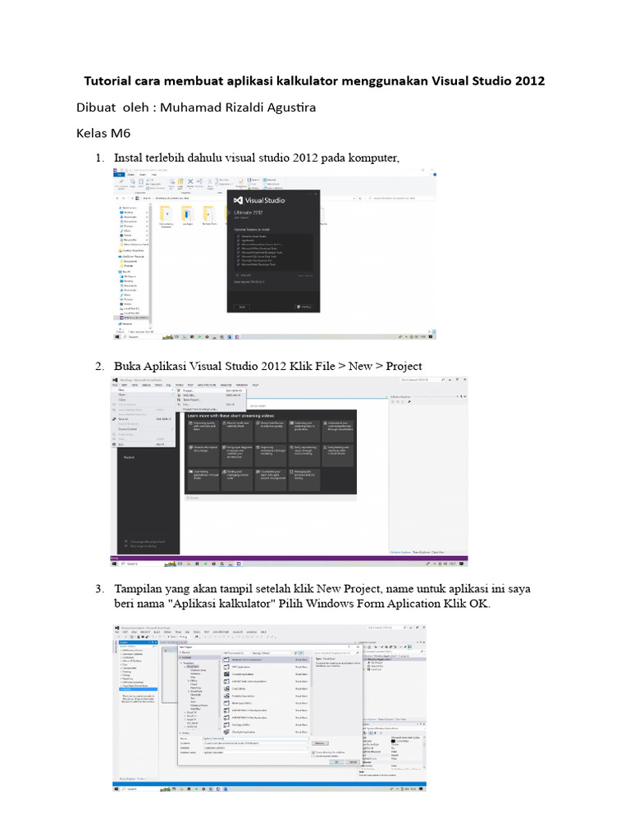Toggle Close page after project load checkbox
The height and width of the screenshot is (840, 630).
click(x=126, y=541)
